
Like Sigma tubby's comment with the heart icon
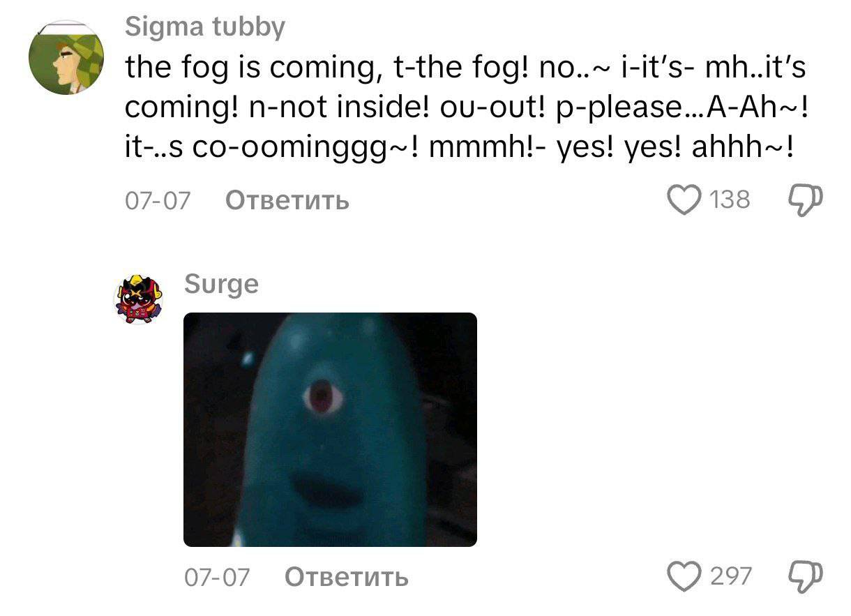685,201
